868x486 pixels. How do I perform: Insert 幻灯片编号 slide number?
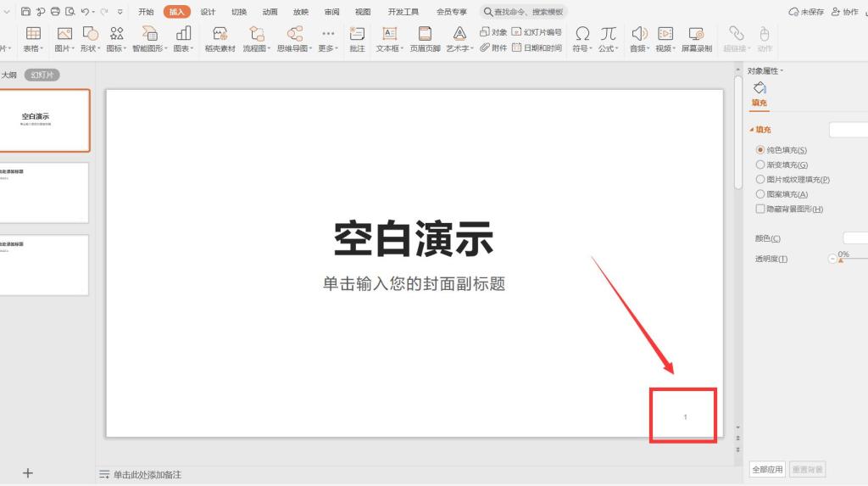pyautogui.click(x=537, y=31)
